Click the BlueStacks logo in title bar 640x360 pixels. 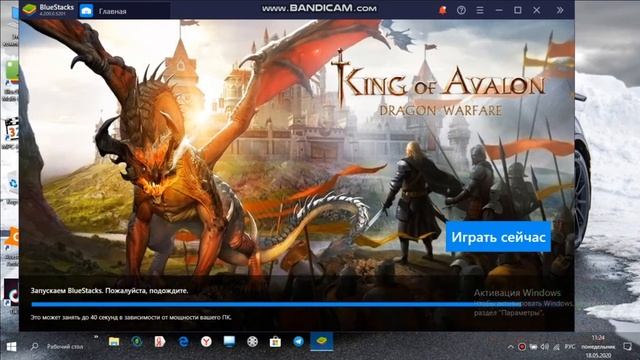29,9
